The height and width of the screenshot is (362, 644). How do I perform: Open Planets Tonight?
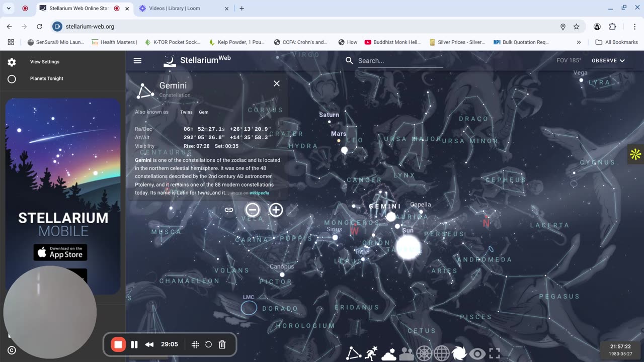pos(47,78)
